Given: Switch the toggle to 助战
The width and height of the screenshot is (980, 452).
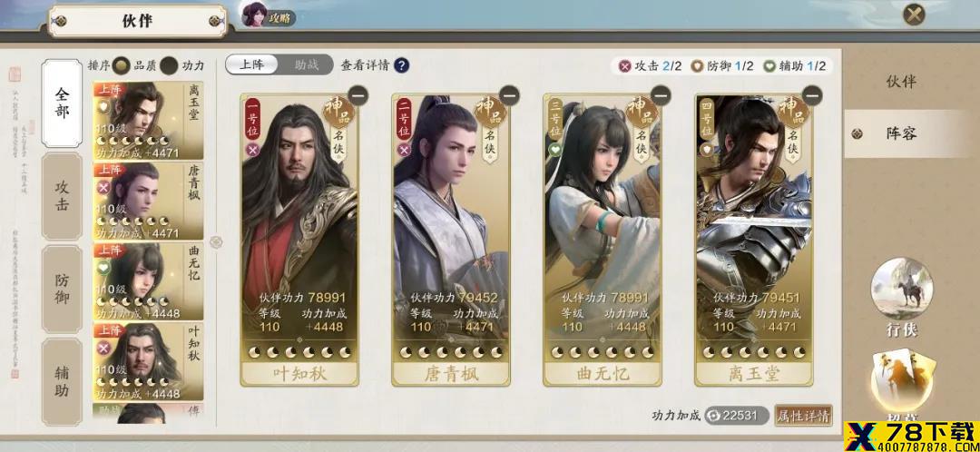Looking at the screenshot, I should point(307,64).
